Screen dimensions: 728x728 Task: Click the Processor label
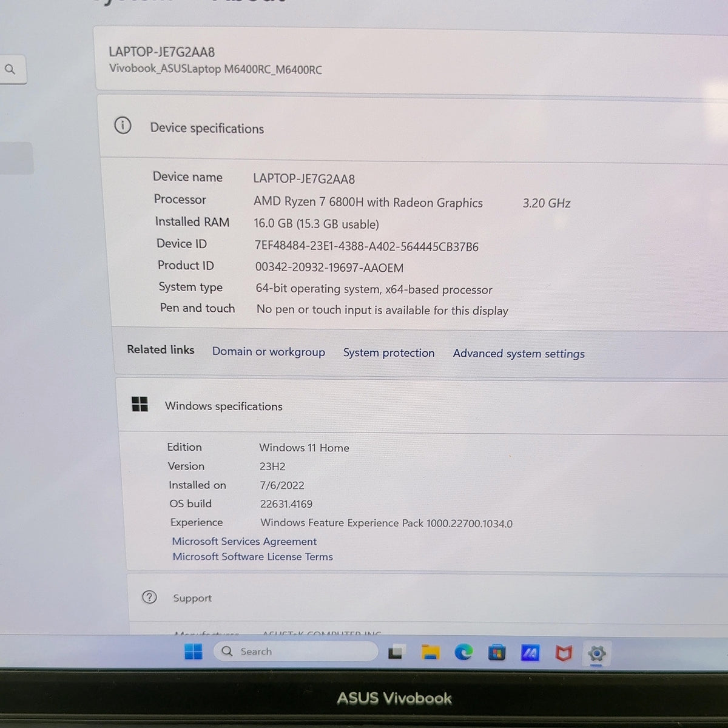coord(180,199)
